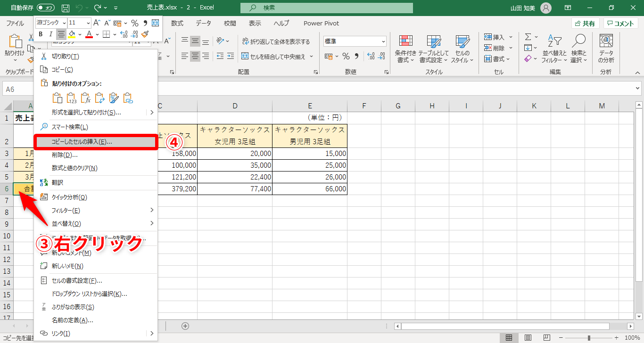Expand the フィルター(E) submenu
This screenshot has height=343, width=644.
96,210
